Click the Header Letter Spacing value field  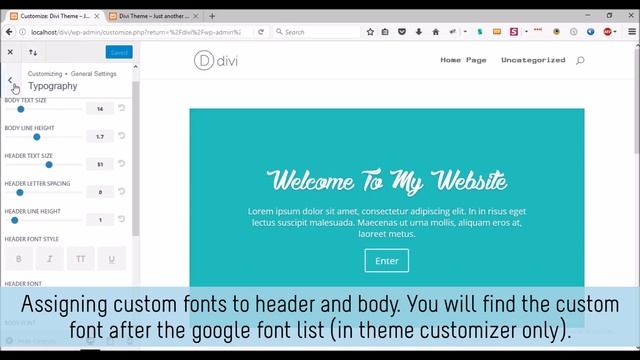pos(100,192)
